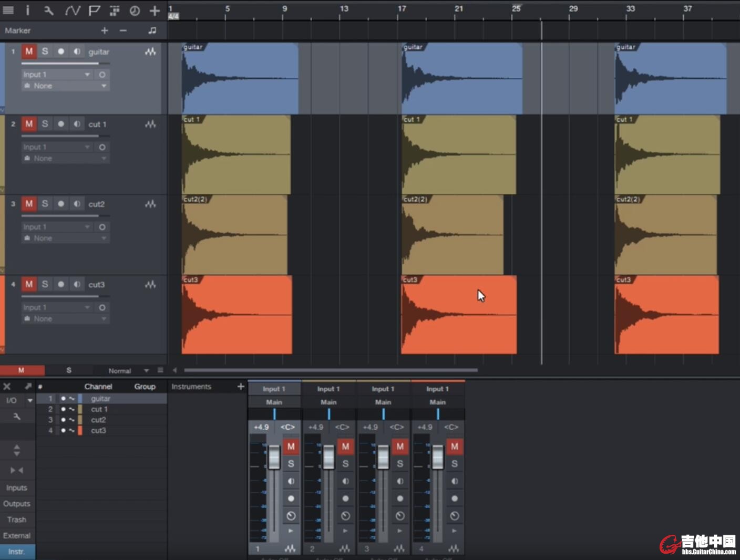Open cut 1 track Input 1 dropdown
This screenshot has height=560, width=740.
click(57, 147)
